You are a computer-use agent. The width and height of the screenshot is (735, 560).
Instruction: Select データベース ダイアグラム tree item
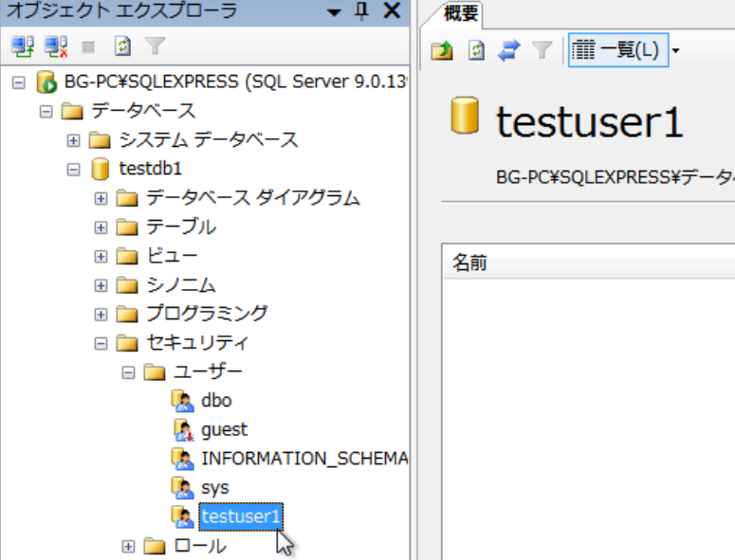(x=252, y=198)
